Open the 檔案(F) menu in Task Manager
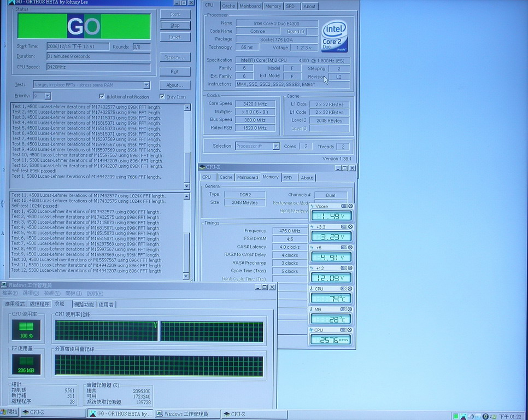The width and height of the screenshot is (528, 420). point(10,293)
